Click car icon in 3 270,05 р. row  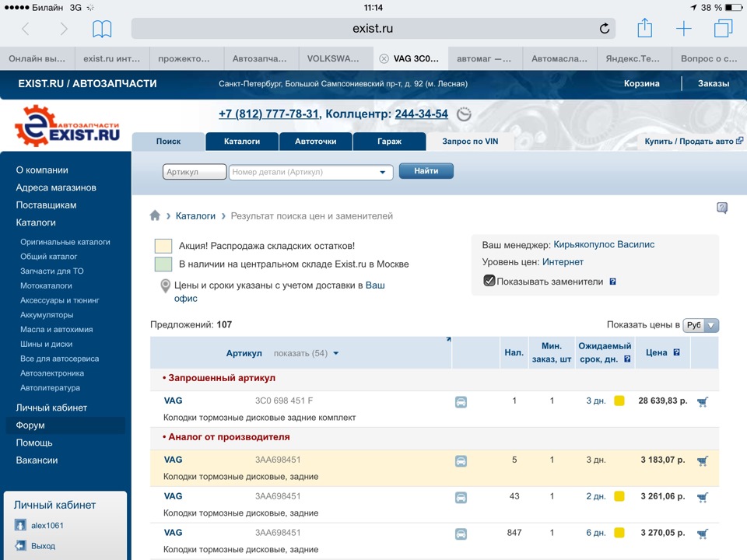click(x=461, y=534)
